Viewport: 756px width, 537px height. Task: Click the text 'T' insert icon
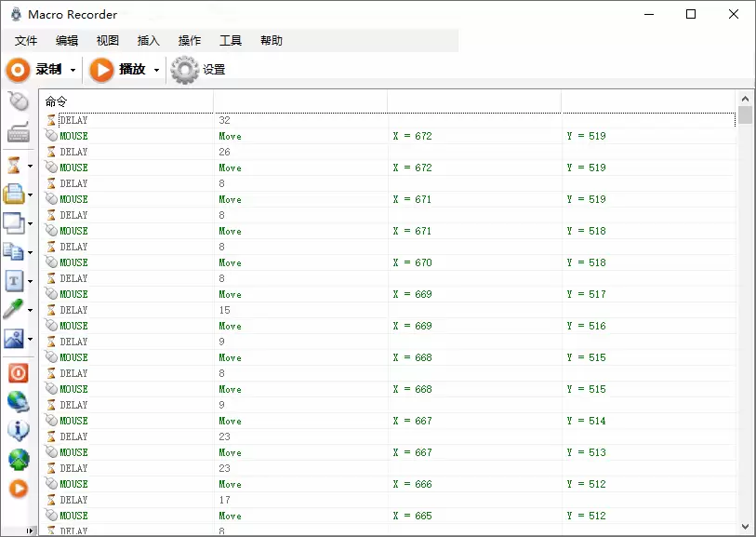pyautogui.click(x=14, y=281)
